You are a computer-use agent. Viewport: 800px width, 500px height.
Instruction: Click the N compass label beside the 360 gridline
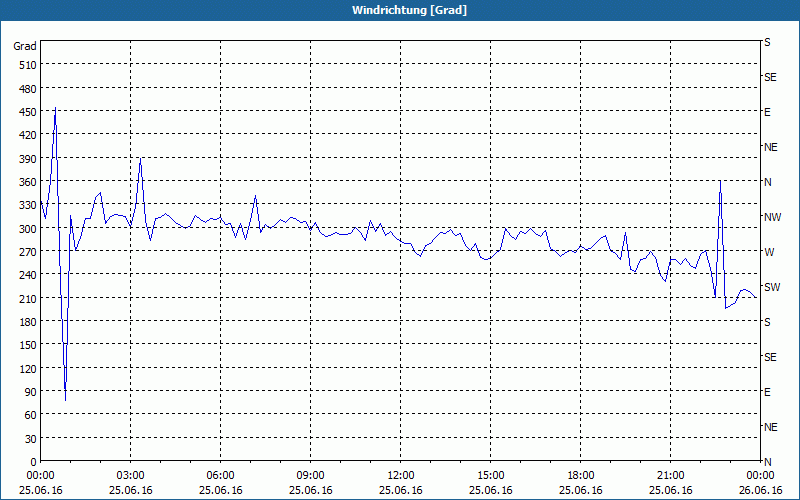pyautogui.click(x=768, y=182)
